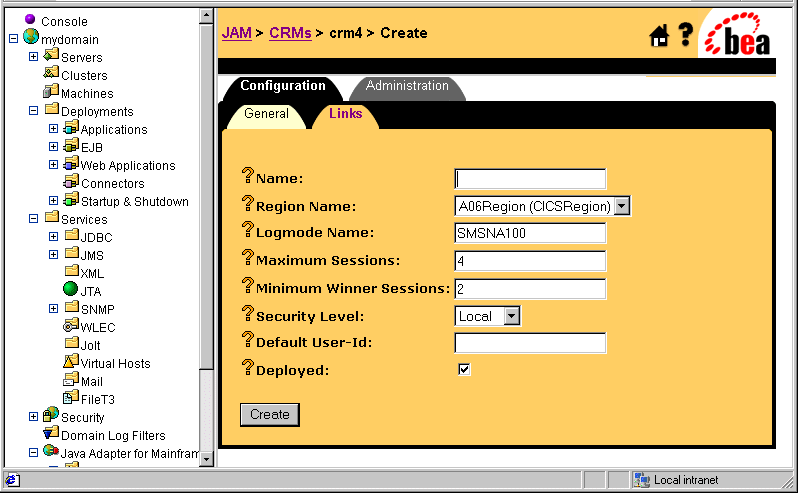Expand the EJB tree node

click(53, 147)
